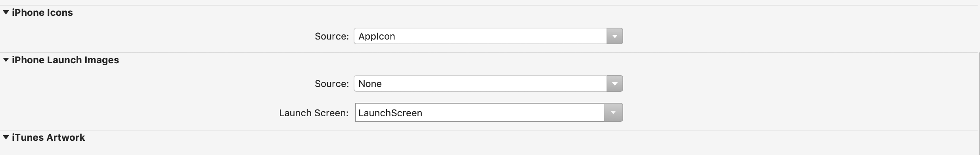
Task: Open the AppIcon source dropdown arrow
Action: (615, 36)
